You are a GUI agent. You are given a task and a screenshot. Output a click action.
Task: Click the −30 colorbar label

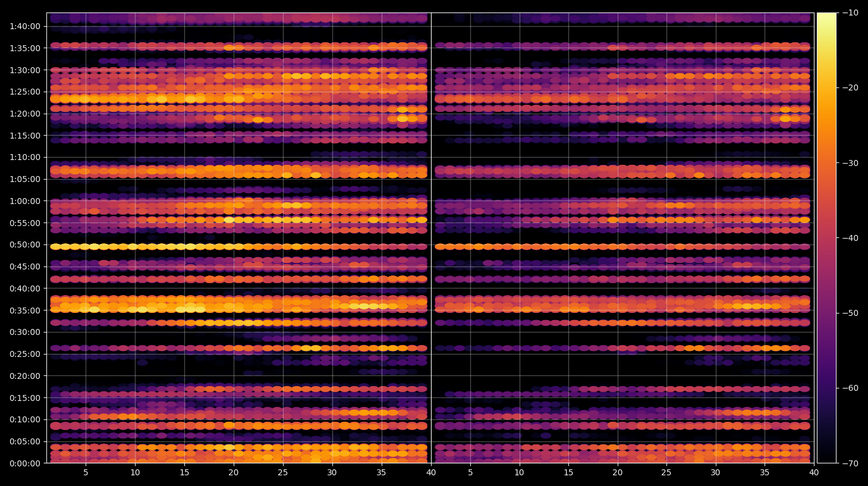pos(851,163)
